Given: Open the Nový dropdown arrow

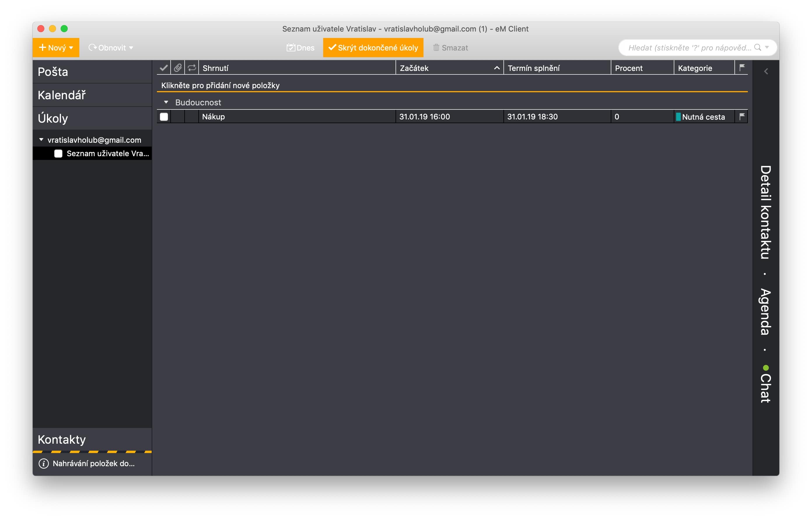Looking at the screenshot, I should click(x=71, y=48).
